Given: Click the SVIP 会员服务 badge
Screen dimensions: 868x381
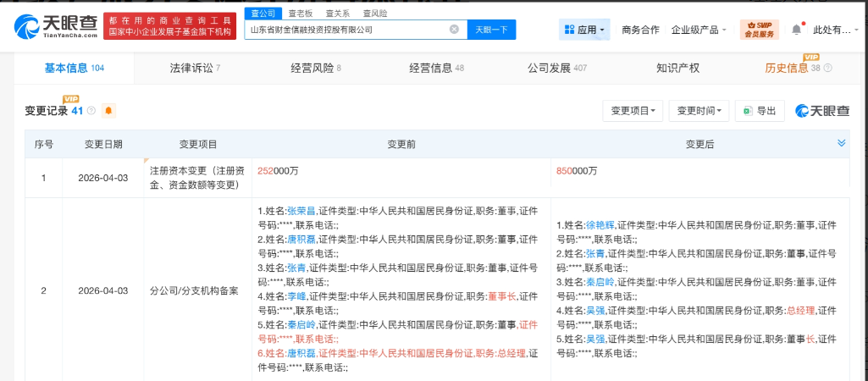Looking at the screenshot, I should (x=759, y=30).
